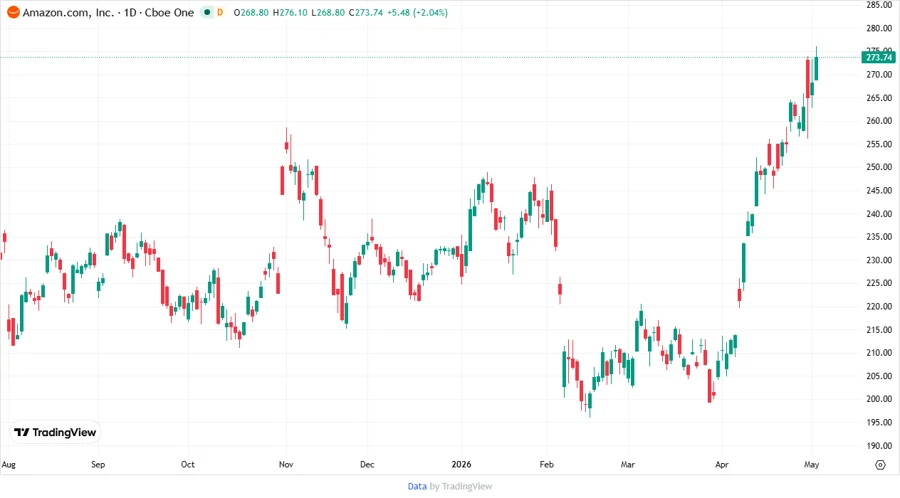Click the Amazon.com, Inc. symbol title
900x498 pixels.
tap(68, 13)
